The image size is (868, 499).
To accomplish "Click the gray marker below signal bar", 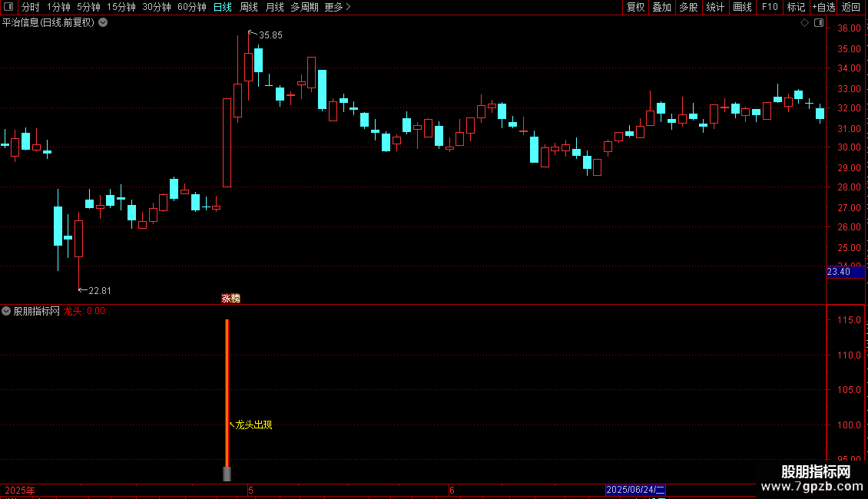I will 227,474.
